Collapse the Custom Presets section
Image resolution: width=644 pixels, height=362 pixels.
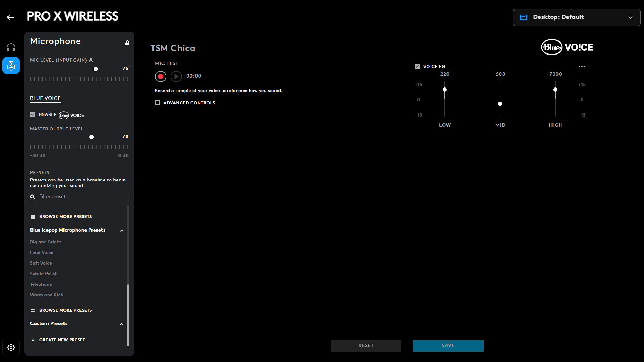pyautogui.click(x=122, y=324)
